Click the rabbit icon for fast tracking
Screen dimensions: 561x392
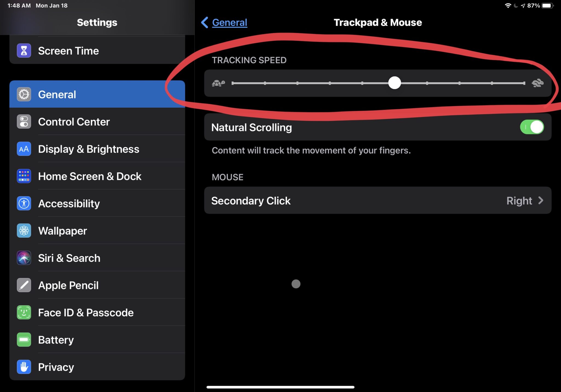tap(537, 83)
